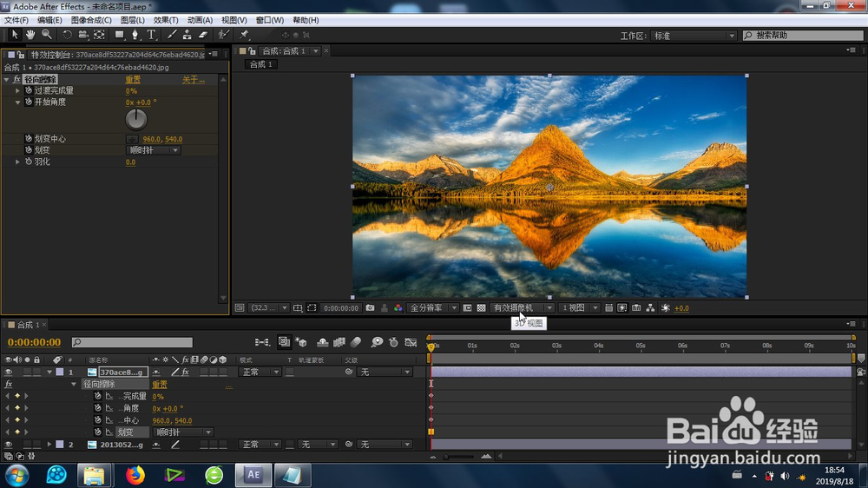
Task: Open 图像合成(C) menu
Action: (x=91, y=20)
